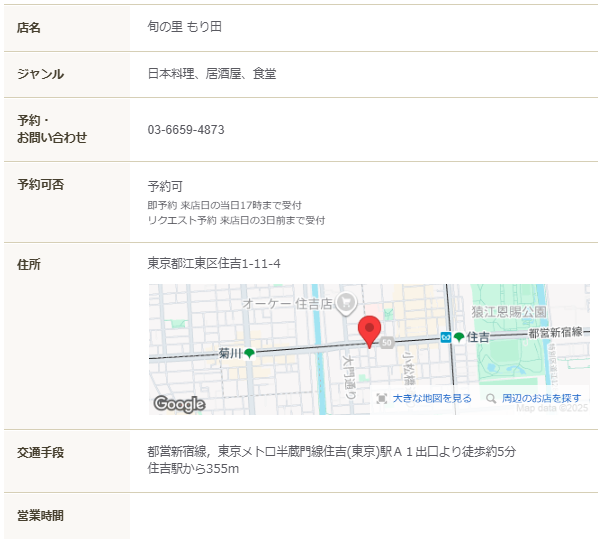The width and height of the screenshot is (614, 539).
Task: Click the red location pin on map
Action: point(370,330)
